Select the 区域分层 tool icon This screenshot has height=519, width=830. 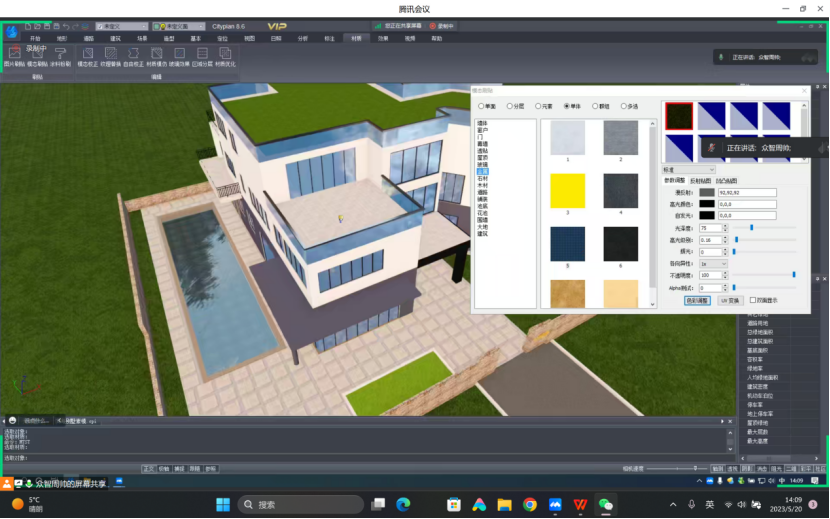pyautogui.click(x=203, y=53)
